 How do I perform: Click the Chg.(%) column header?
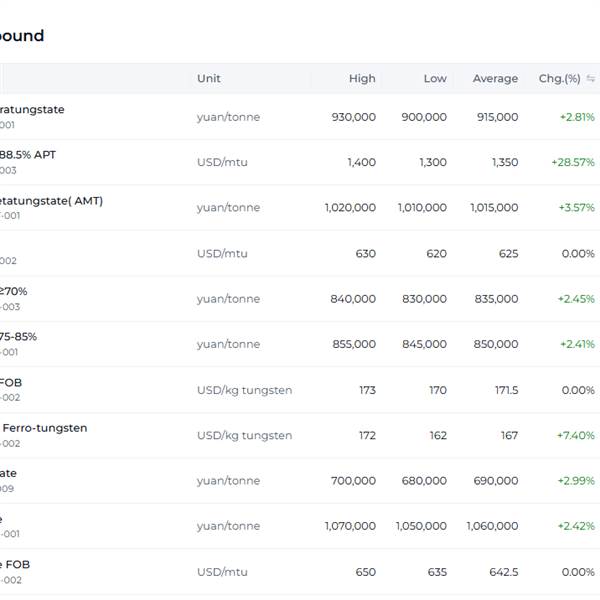tap(559, 79)
